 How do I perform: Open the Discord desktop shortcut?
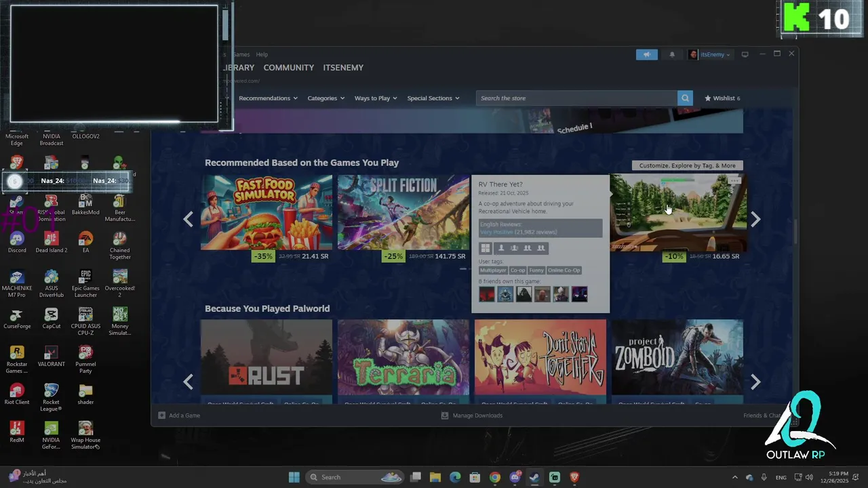(x=17, y=243)
